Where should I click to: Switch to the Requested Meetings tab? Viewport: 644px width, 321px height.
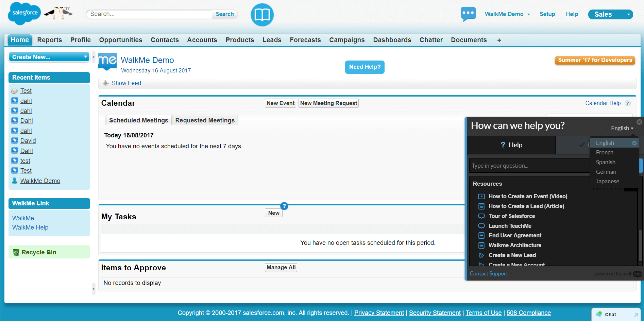204,120
